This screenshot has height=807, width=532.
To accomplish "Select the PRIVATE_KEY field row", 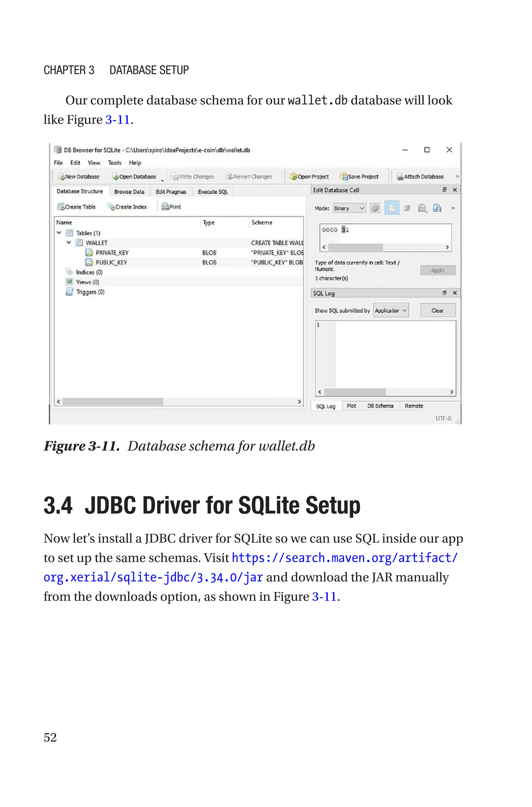I will click(x=179, y=252).
